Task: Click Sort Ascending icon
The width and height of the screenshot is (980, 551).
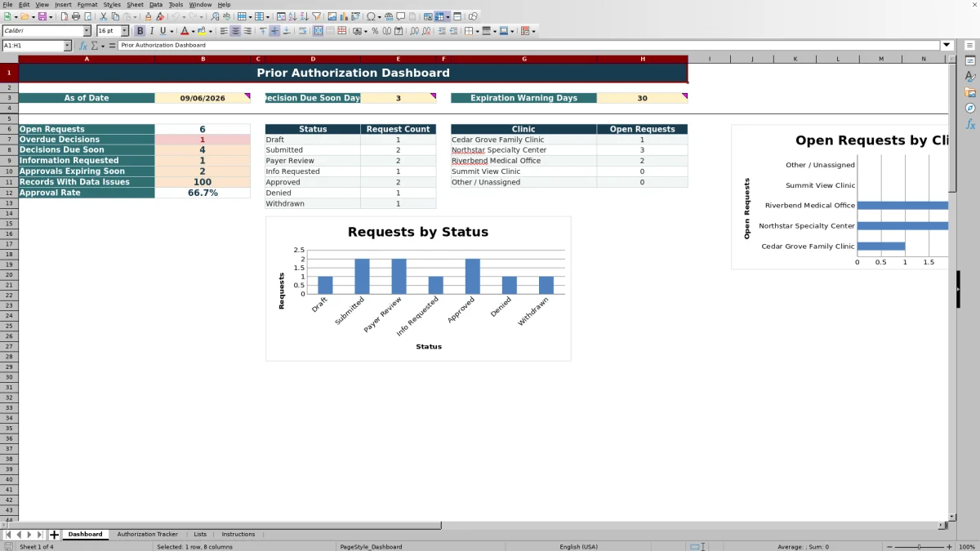Action: 292,16
